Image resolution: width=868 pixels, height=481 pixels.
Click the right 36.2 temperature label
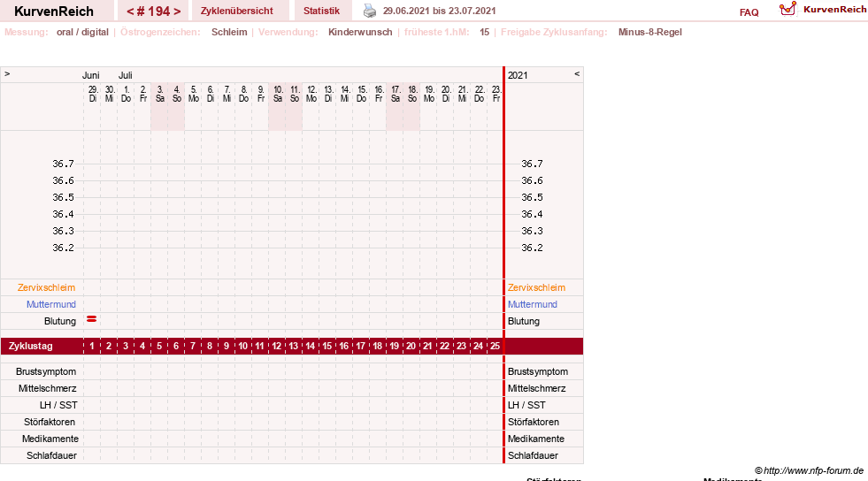532,248
